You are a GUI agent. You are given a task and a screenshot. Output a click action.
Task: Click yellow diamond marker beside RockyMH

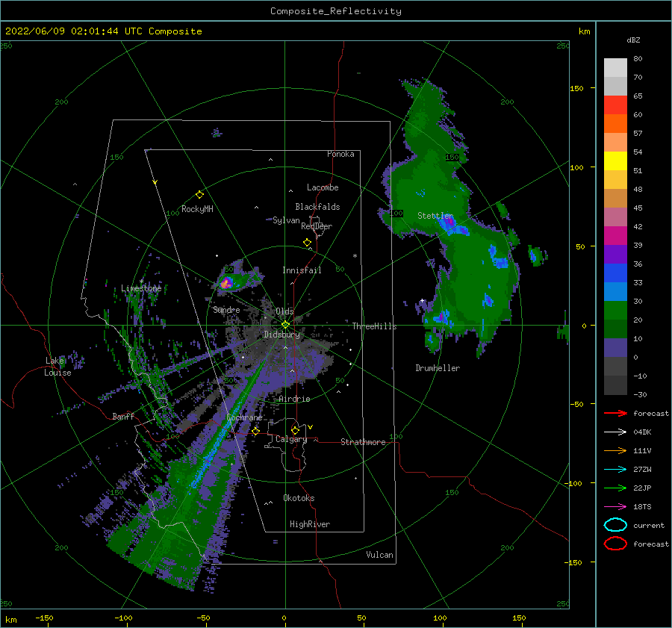199,195
